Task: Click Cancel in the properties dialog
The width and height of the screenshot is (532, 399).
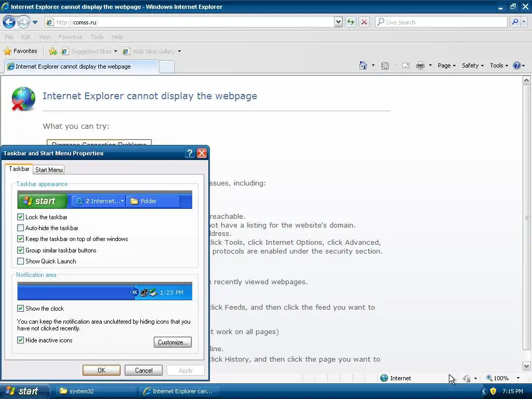Action: [x=143, y=370]
